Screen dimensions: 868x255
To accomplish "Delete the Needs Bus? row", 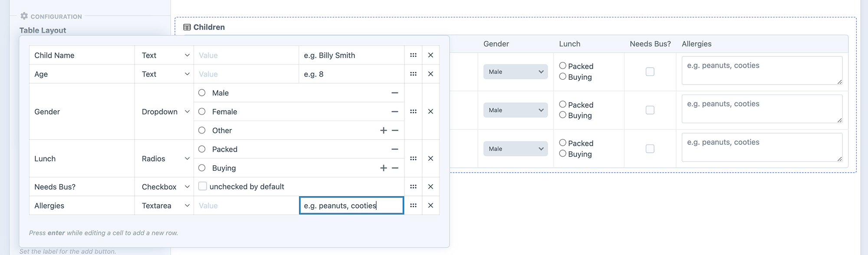I will pos(431,187).
